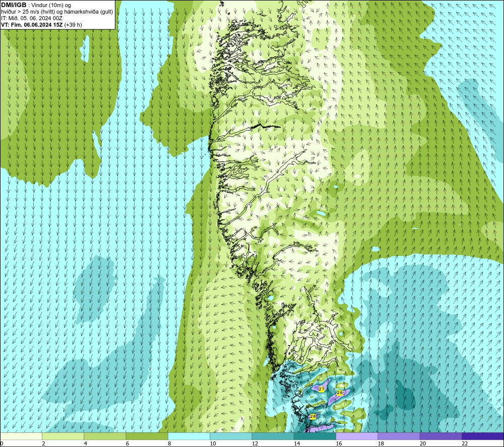Click legend scale number 6

pyautogui.click(x=128, y=443)
